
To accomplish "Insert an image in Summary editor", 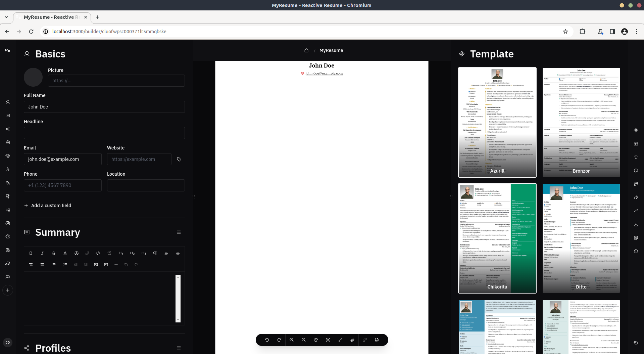I will coord(96,265).
